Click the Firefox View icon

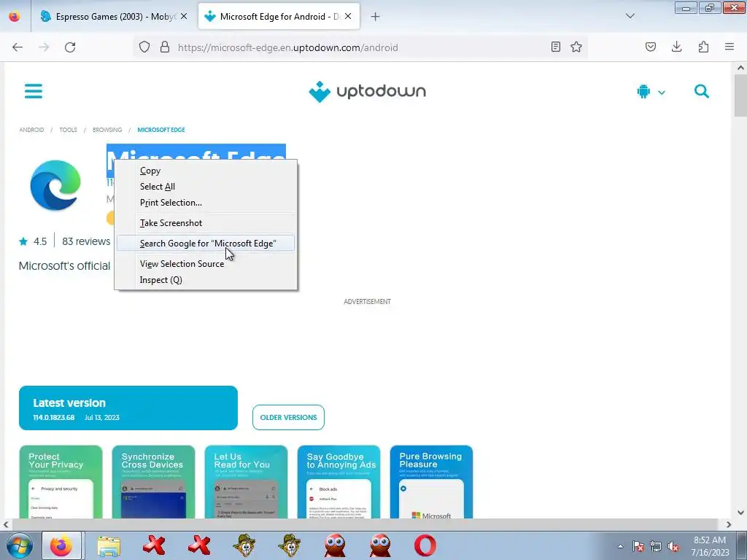tap(15, 17)
